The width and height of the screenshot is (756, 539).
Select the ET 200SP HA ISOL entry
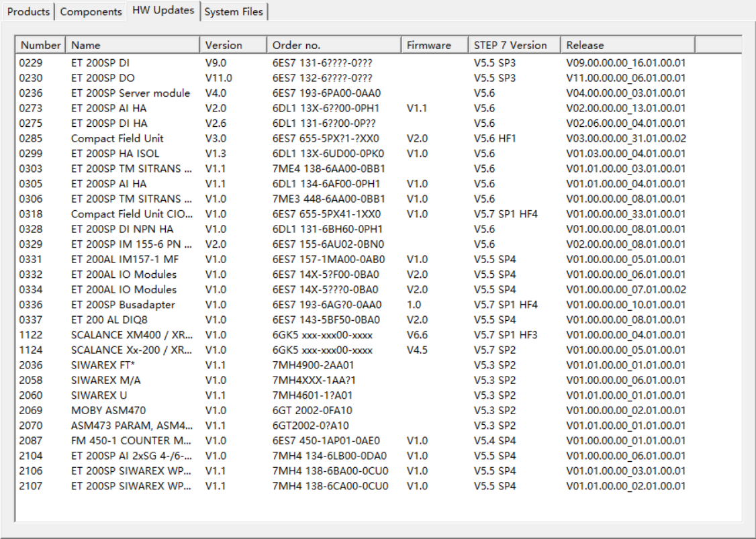click(x=115, y=154)
